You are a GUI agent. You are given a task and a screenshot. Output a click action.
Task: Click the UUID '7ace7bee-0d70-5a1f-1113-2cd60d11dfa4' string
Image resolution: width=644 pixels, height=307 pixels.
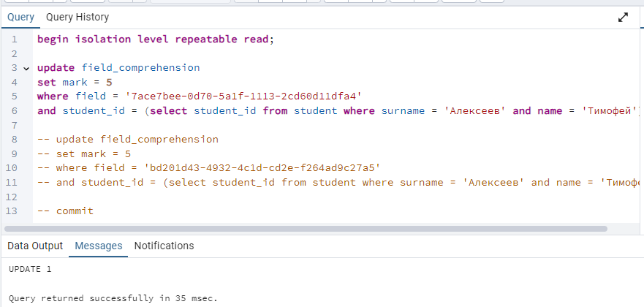click(243, 97)
